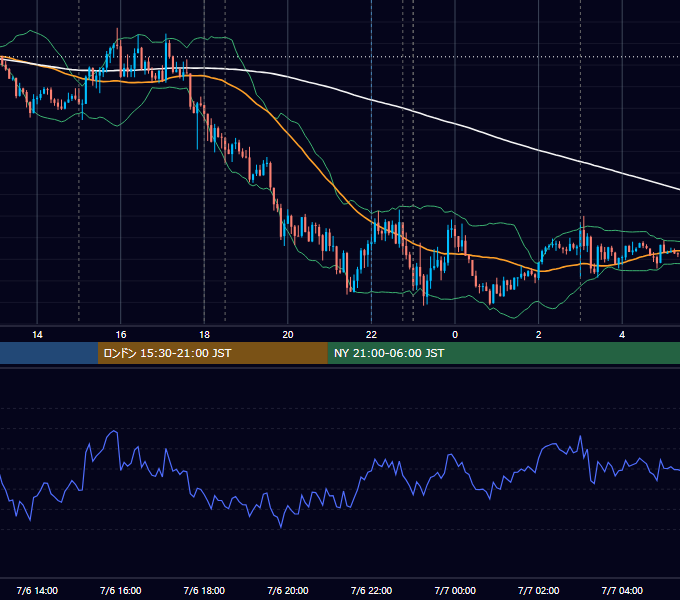Click the '7/7 02:00' date label
Image resolution: width=680 pixels, height=600 pixels.
[539, 590]
